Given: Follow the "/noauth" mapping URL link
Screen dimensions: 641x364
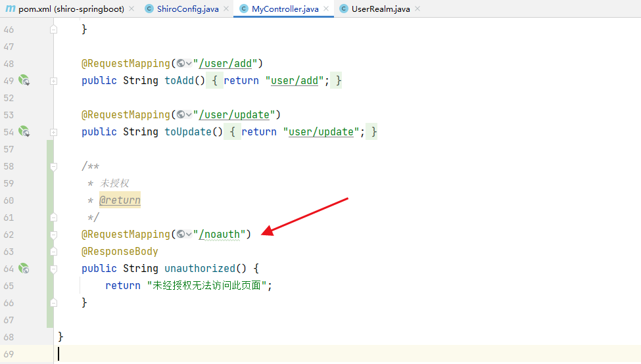Looking at the screenshot, I should point(219,235).
